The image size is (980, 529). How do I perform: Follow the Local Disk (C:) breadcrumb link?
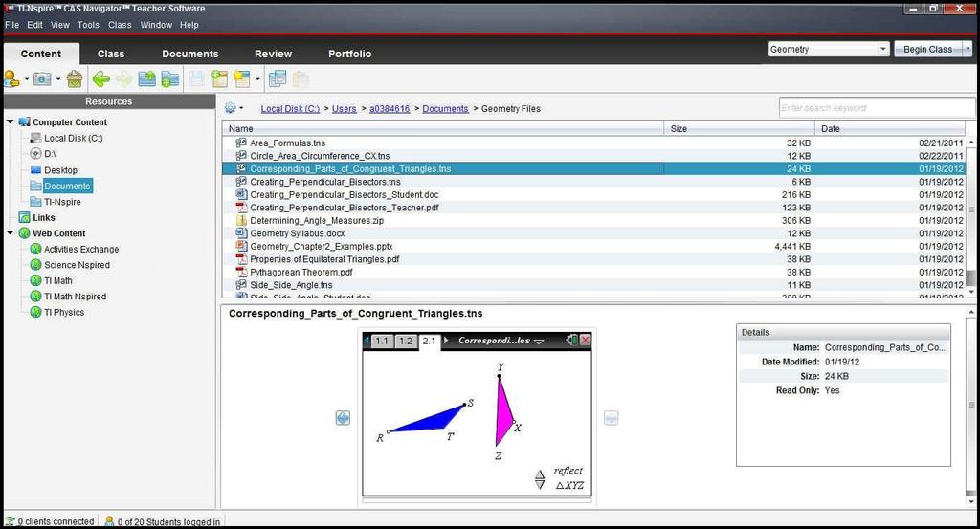[x=290, y=109]
